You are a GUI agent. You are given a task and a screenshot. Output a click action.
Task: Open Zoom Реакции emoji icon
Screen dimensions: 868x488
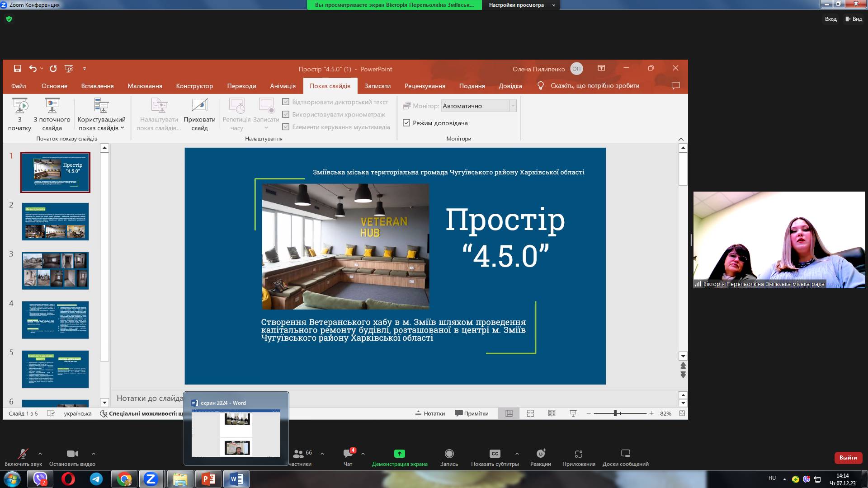click(x=540, y=454)
